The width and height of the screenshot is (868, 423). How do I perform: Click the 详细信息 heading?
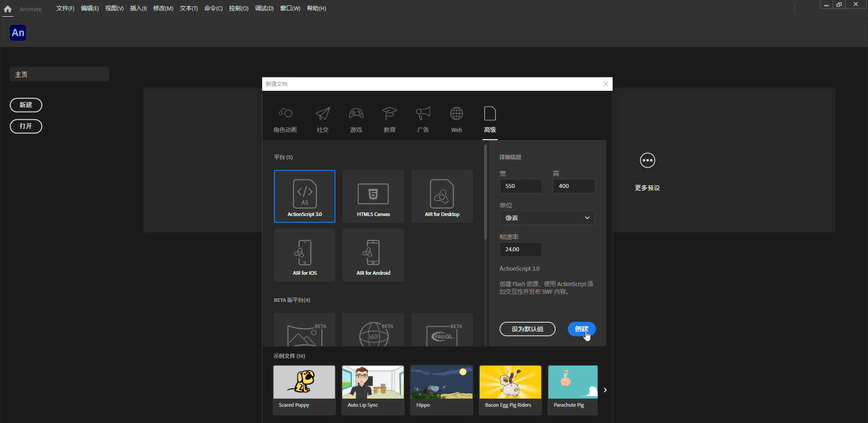510,157
